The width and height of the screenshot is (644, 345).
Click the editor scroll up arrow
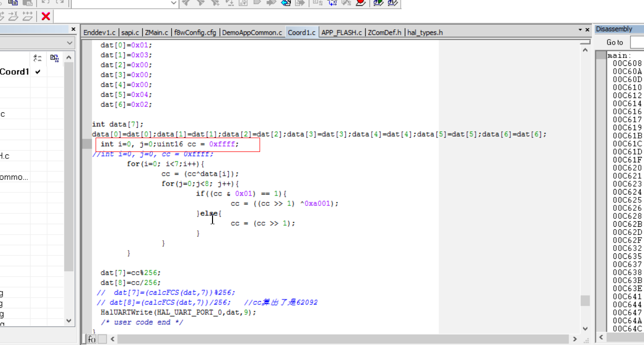point(585,50)
